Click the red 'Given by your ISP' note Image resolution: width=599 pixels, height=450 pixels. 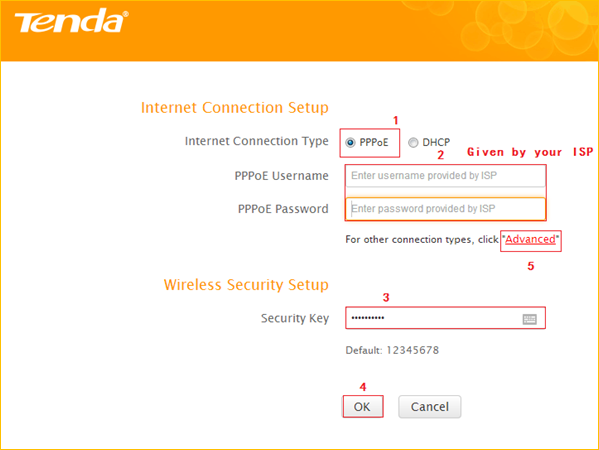tap(530, 152)
